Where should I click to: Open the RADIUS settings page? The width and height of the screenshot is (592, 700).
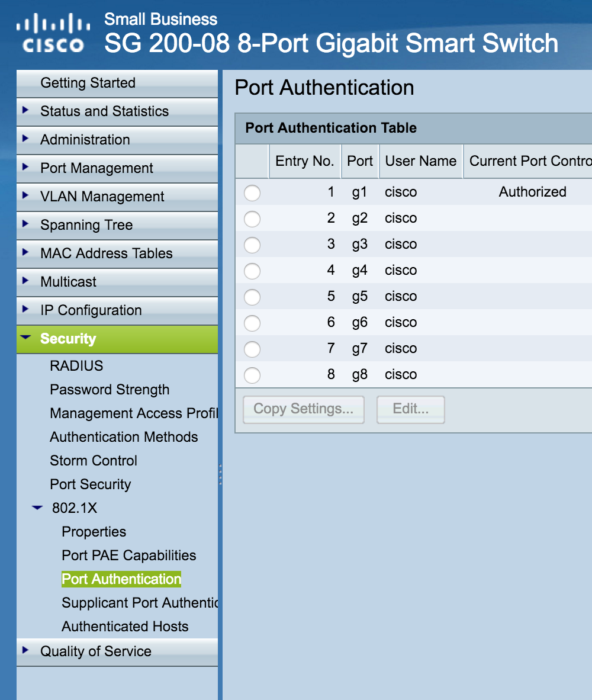point(75,366)
